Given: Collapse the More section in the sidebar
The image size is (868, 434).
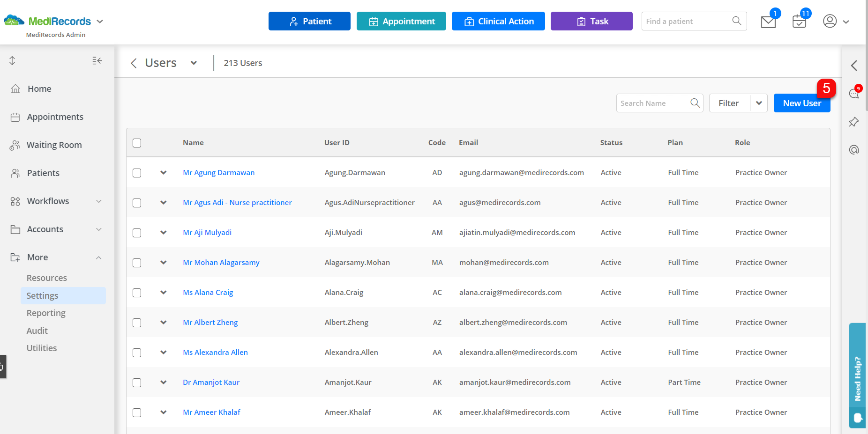Looking at the screenshot, I should [98, 257].
